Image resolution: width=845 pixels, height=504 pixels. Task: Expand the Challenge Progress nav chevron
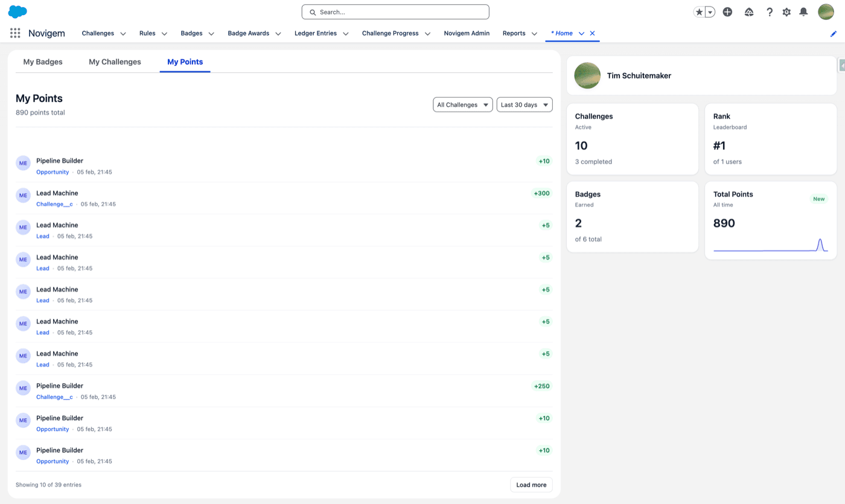[427, 34]
